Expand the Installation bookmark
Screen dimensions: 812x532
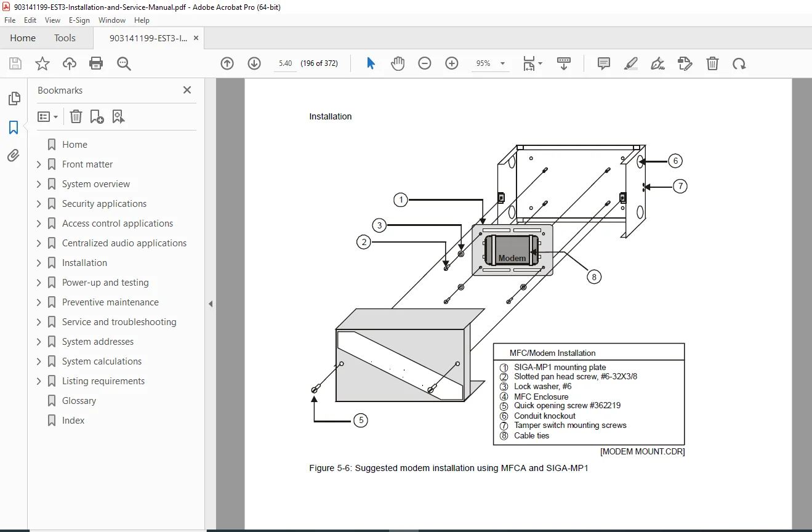click(x=39, y=263)
